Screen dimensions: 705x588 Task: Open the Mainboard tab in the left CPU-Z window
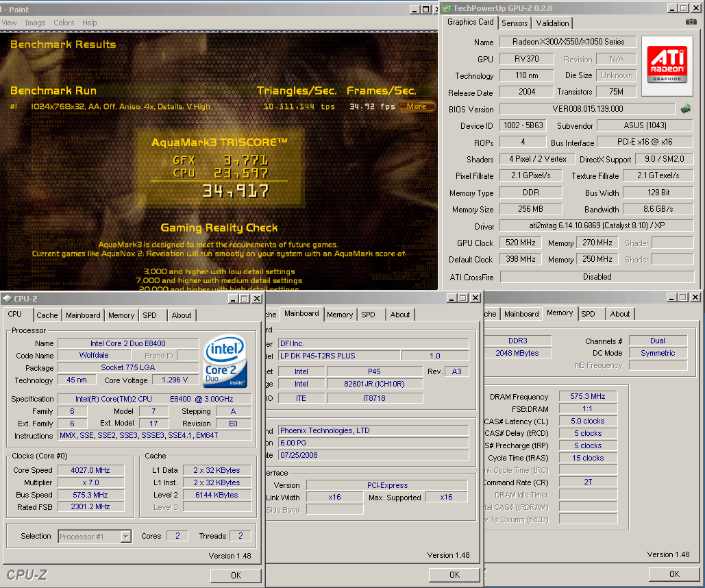[x=83, y=315]
